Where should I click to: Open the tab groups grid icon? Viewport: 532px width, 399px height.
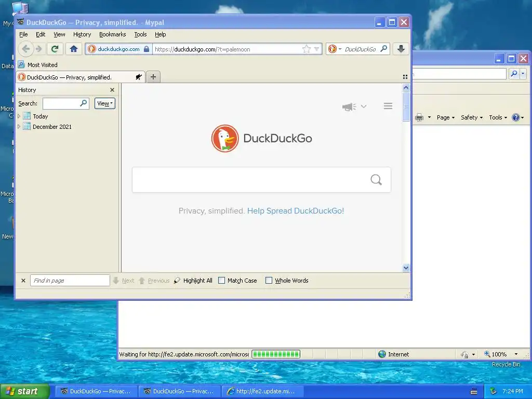point(405,77)
